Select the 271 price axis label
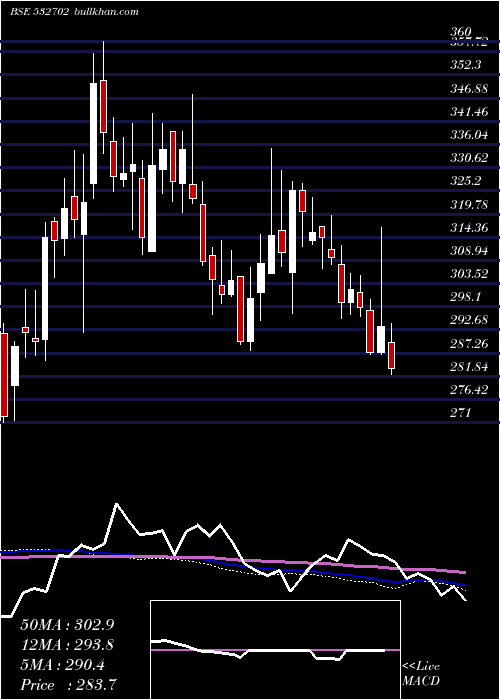This screenshot has height=700, width=500. pos(461,413)
